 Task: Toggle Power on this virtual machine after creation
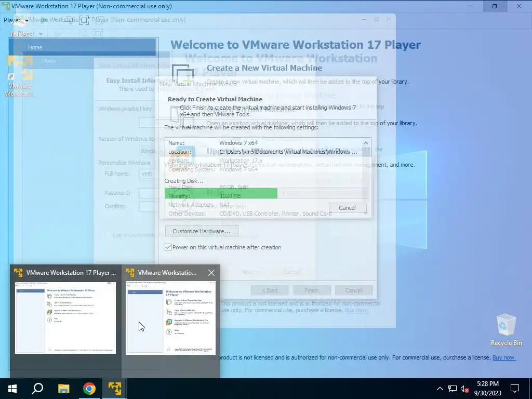[x=168, y=247]
